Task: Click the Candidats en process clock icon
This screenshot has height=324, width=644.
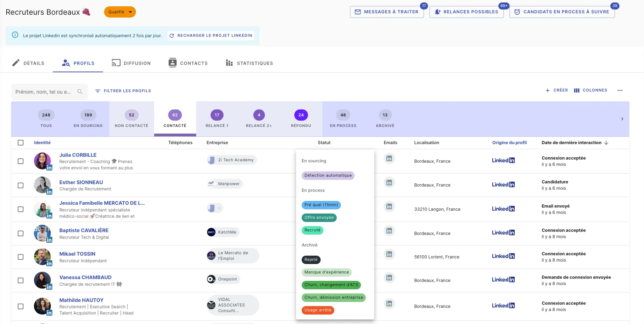Action: [x=516, y=12]
